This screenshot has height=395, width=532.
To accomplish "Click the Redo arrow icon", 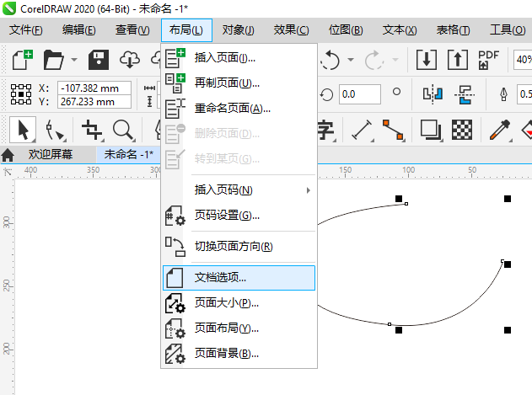I will tap(373, 60).
